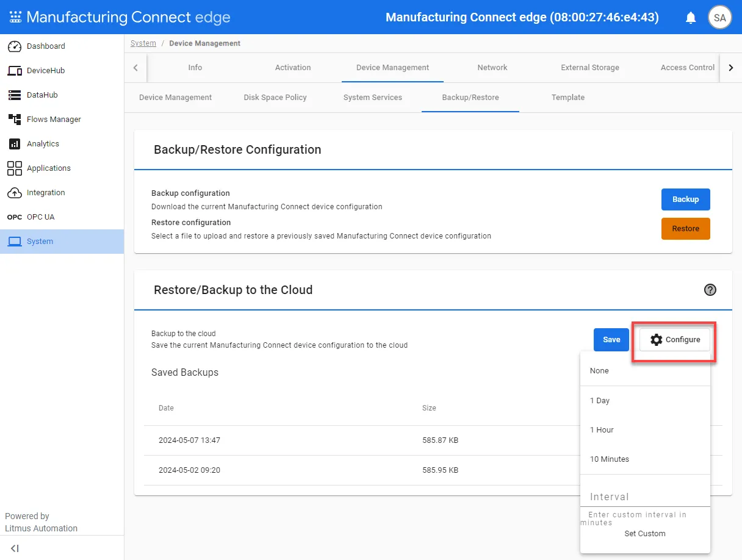The image size is (742, 560).
Task: Choose 10 Minutes backup interval
Action: [645, 459]
